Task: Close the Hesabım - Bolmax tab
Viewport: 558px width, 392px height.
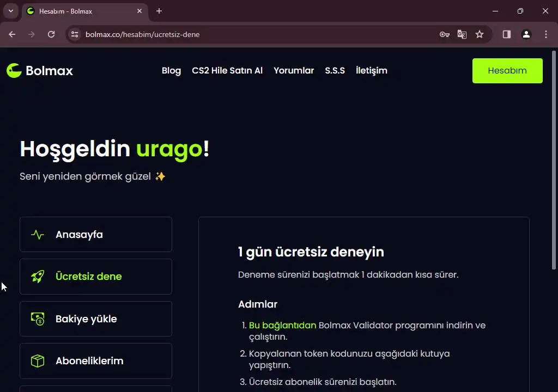Action: [139, 11]
